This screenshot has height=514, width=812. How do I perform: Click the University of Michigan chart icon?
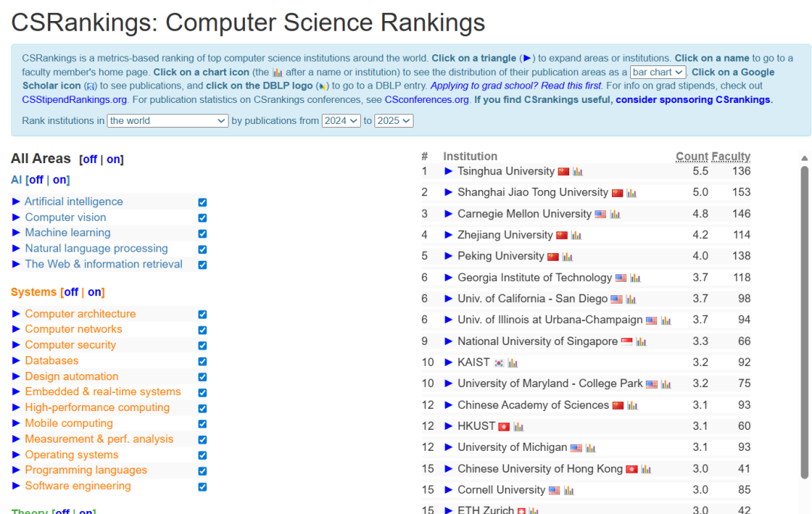590,448
